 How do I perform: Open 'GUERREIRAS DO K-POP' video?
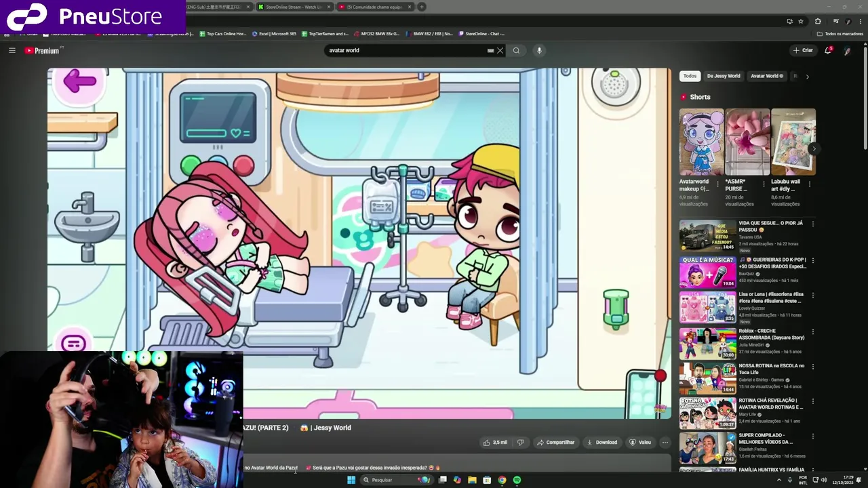tap(707, 272)
